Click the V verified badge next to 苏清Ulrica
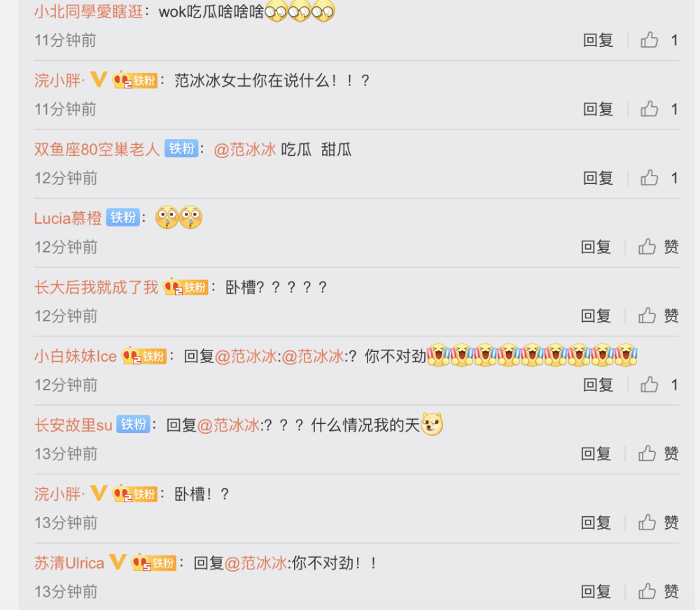Viewport: 700px width, 610px height. [118, 562]
